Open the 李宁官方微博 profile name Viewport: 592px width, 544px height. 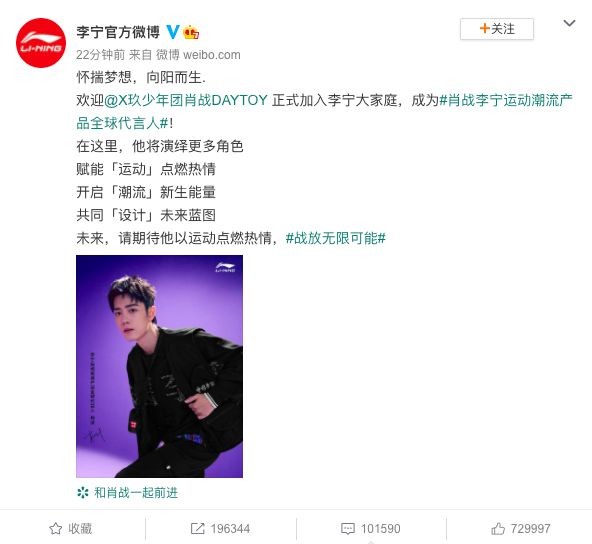tap(118, 32)
